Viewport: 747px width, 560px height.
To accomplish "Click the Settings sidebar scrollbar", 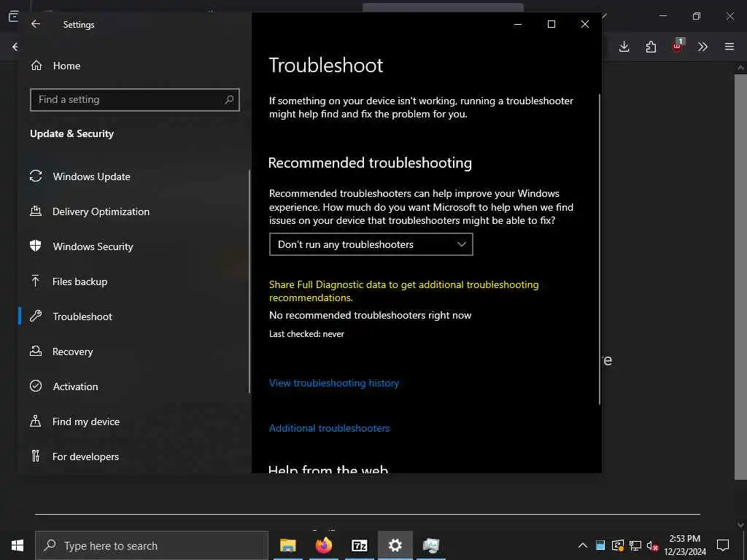I will click(249, 281).
